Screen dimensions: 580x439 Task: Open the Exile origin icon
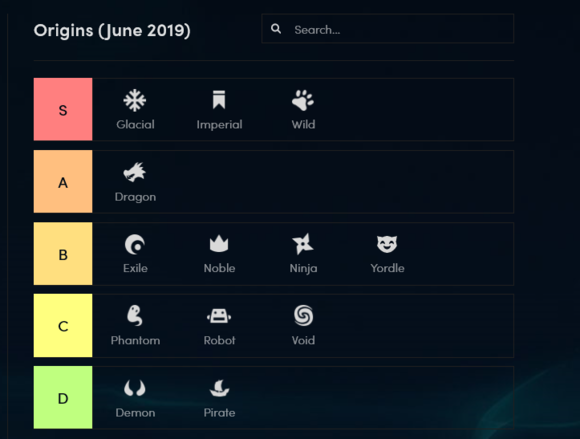(135, 244)
